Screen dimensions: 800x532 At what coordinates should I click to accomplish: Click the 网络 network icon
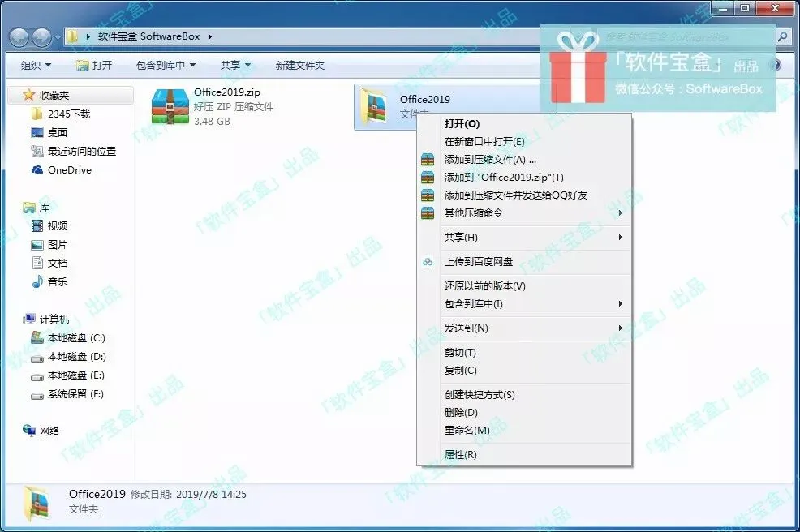(29, 431)
